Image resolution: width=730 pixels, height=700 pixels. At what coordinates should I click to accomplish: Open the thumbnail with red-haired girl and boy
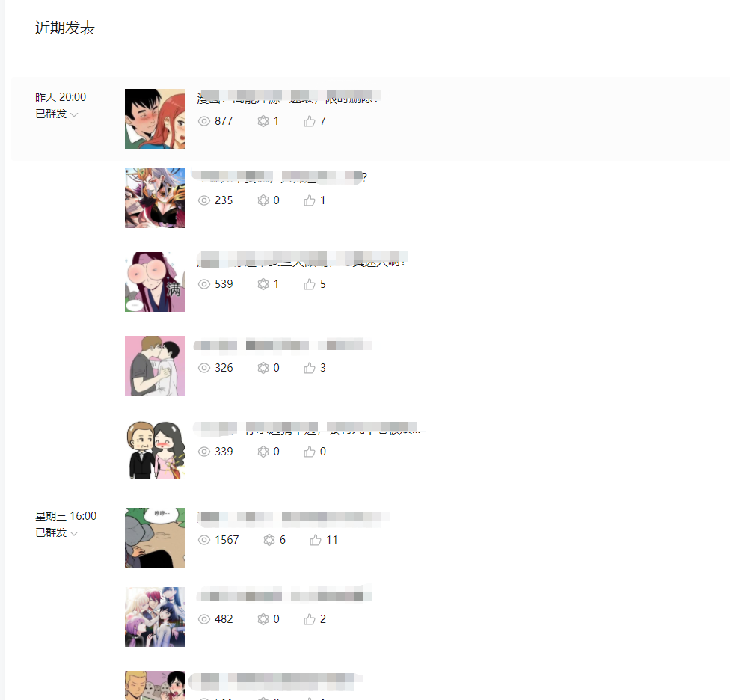(x=155, y=119)
